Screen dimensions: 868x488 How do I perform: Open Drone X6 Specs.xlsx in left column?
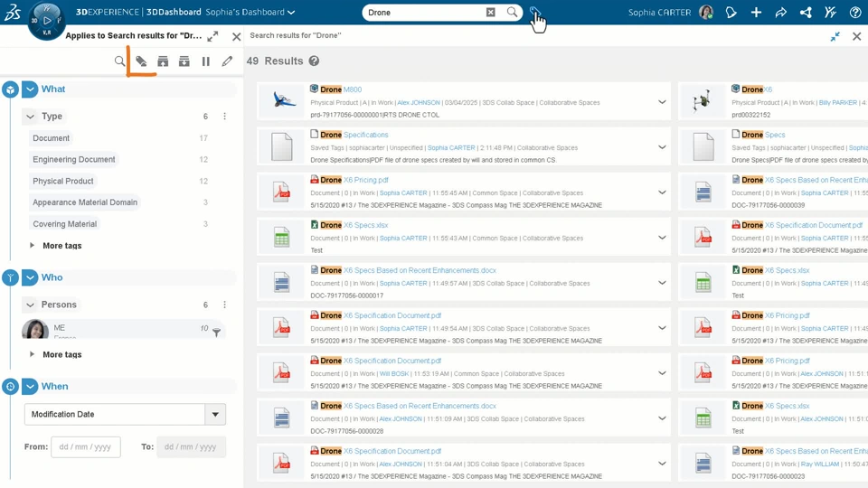[x=354, y=225]
